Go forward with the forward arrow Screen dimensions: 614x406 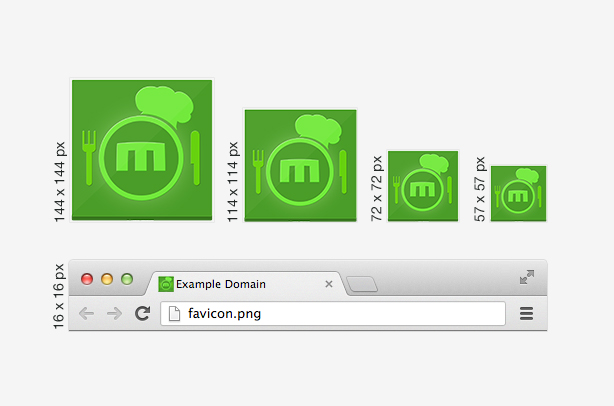pyautogui.click(x=114, y=313)
